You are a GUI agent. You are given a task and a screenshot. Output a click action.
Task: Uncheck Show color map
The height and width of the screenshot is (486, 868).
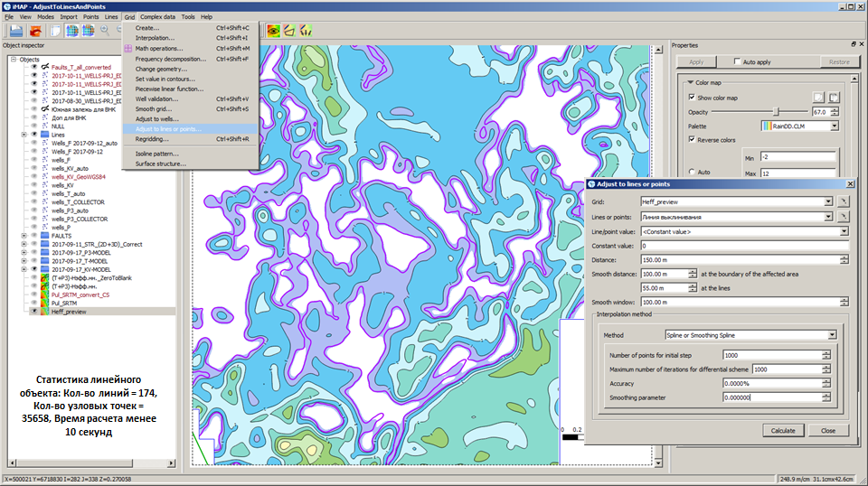tap(692, 98)
